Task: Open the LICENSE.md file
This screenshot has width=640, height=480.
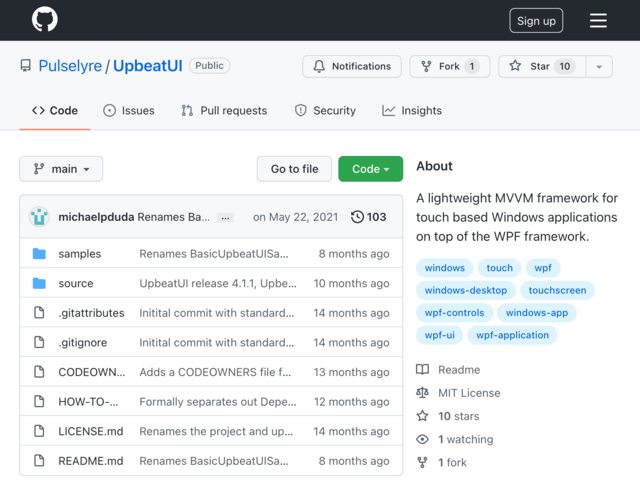Action: click(x=91, y=431)
